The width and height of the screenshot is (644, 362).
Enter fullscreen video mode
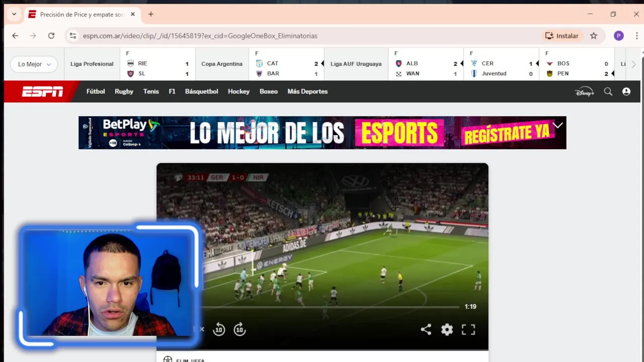(468, 329)
